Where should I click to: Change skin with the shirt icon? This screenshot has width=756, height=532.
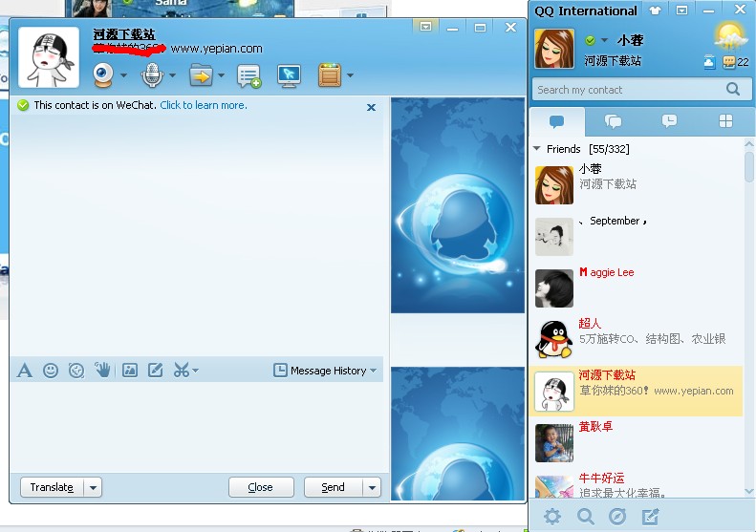click(x=655, y=11)
